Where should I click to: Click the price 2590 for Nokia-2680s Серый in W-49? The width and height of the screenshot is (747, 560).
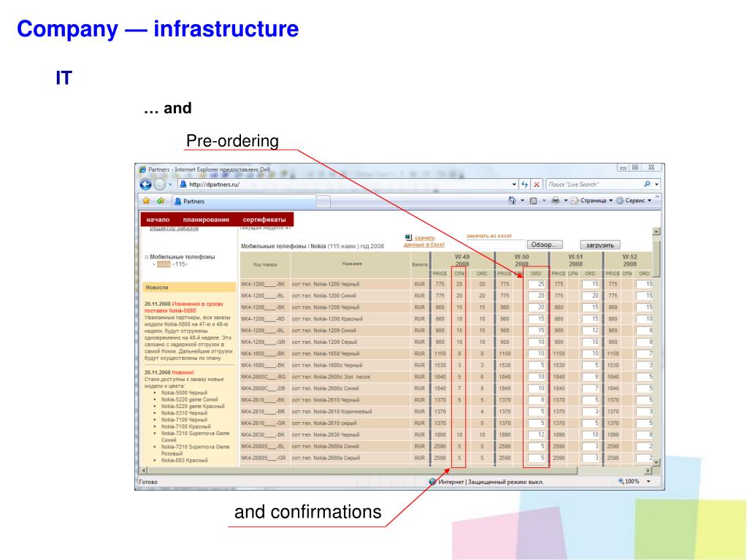440,458
